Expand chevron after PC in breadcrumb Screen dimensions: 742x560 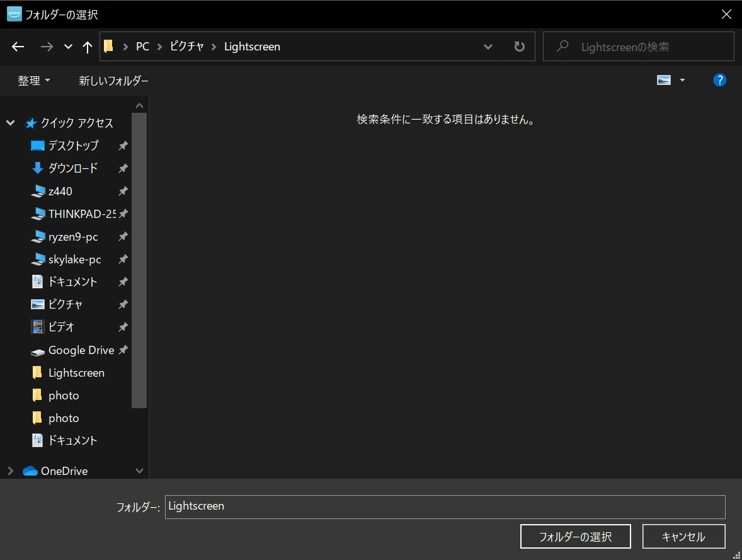159,47
